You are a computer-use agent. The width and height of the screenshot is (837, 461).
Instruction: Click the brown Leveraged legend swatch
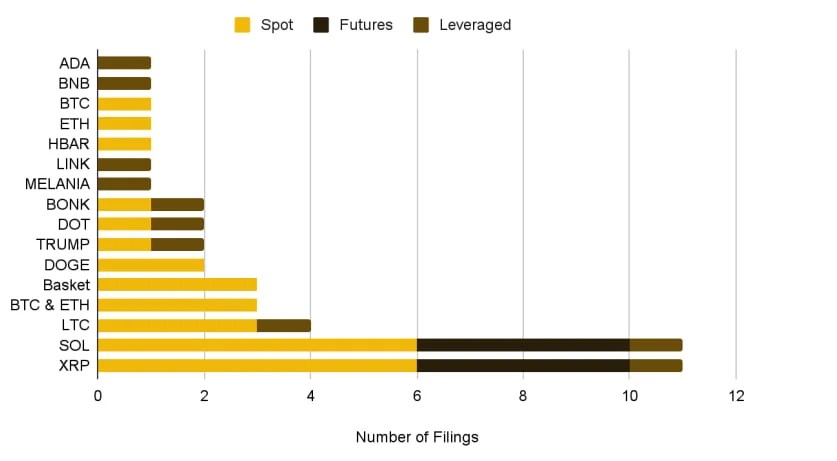421,24
